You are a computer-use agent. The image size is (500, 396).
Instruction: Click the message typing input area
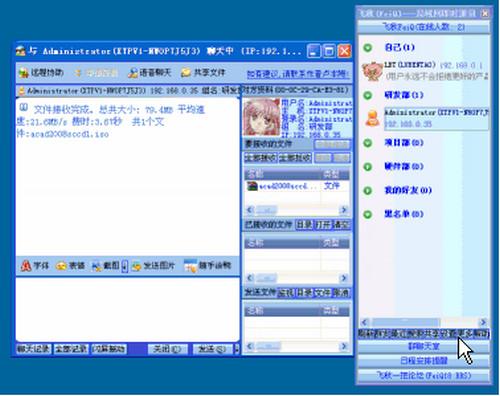pyautogui.click(x=127, y=309)
